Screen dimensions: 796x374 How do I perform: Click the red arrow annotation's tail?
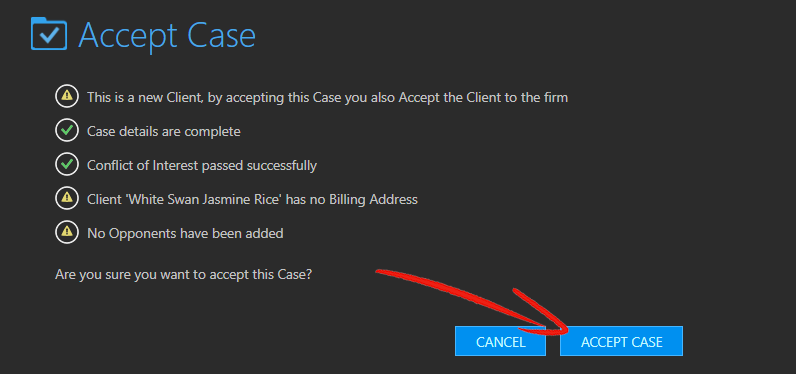[386, 273]
